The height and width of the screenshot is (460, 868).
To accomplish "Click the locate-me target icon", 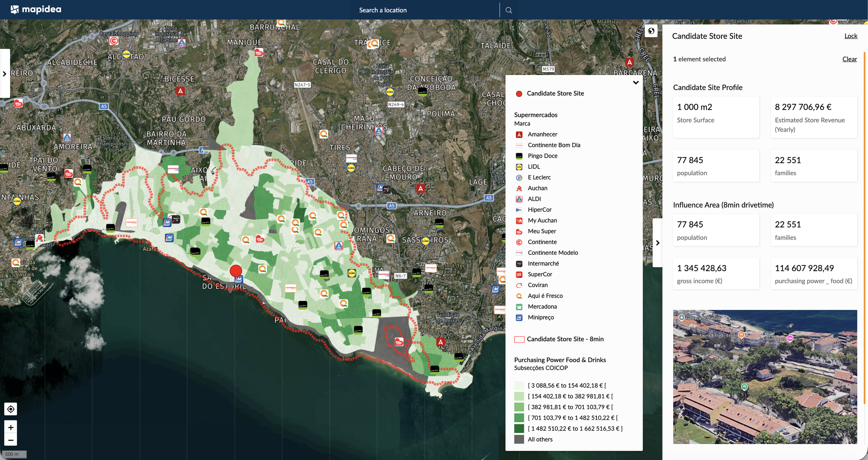I will click(x=11, y=409).
